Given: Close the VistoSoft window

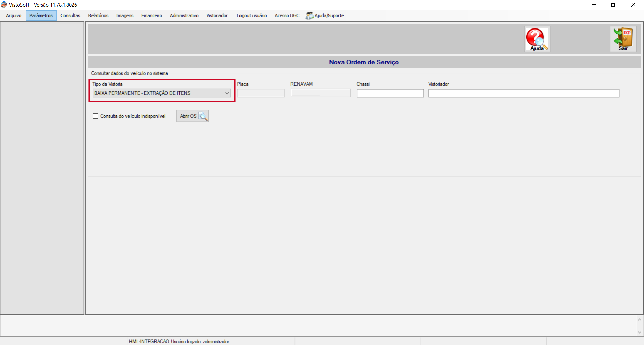Looking at the screenshot, I should coord(633,5).
